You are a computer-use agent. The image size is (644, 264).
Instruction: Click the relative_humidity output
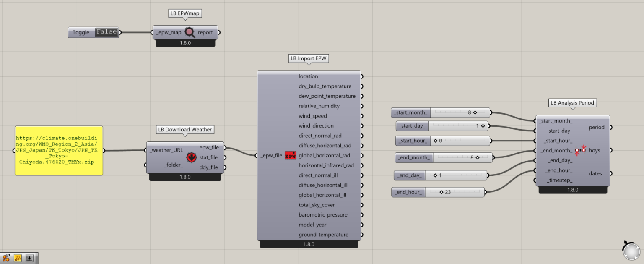tap(319, 106)
